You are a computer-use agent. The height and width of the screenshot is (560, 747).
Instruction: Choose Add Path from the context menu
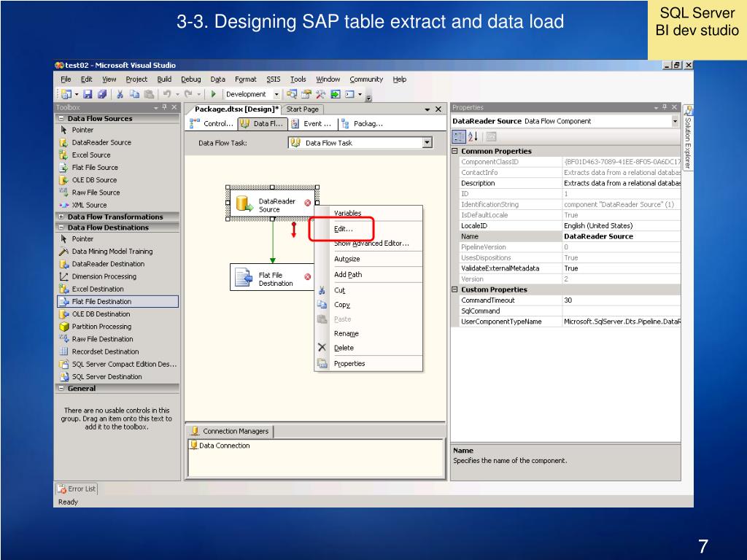(368, 275)
